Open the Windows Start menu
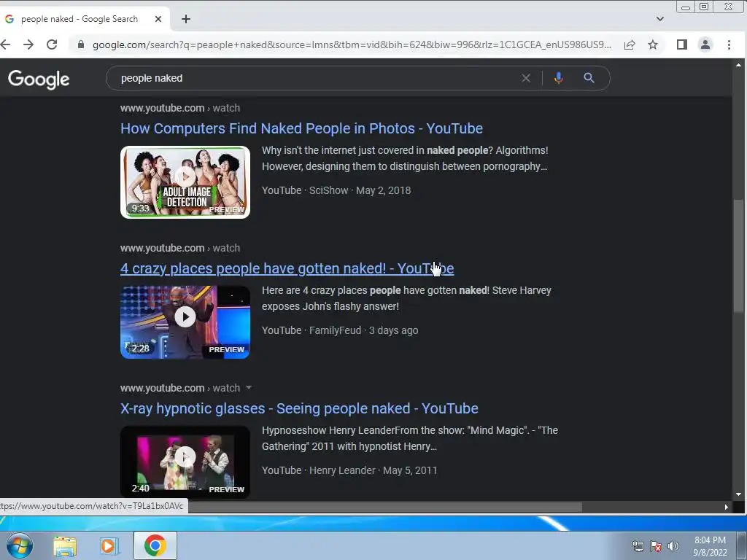The width and height of the screenshot is (747, 560). [20, 545]
